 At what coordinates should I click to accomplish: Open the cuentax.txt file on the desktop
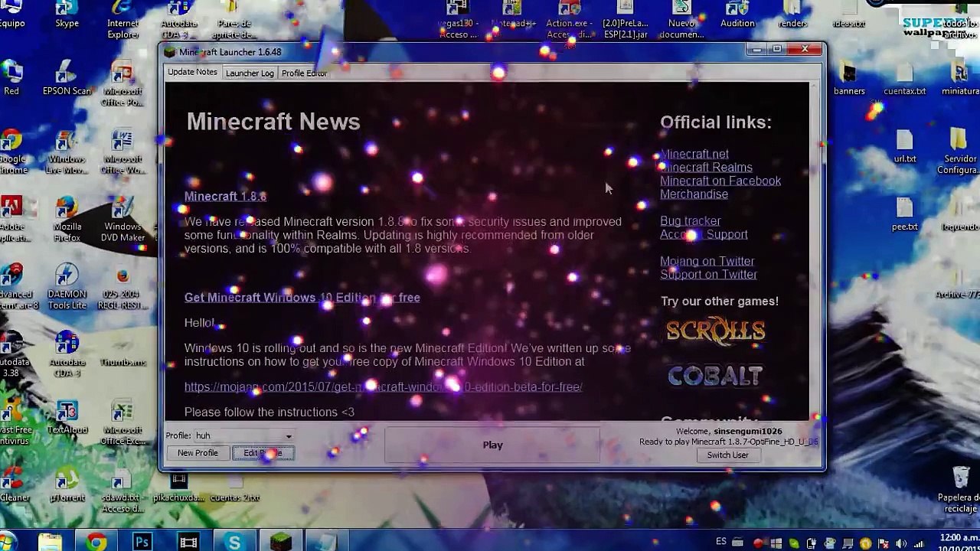(904, 80)
